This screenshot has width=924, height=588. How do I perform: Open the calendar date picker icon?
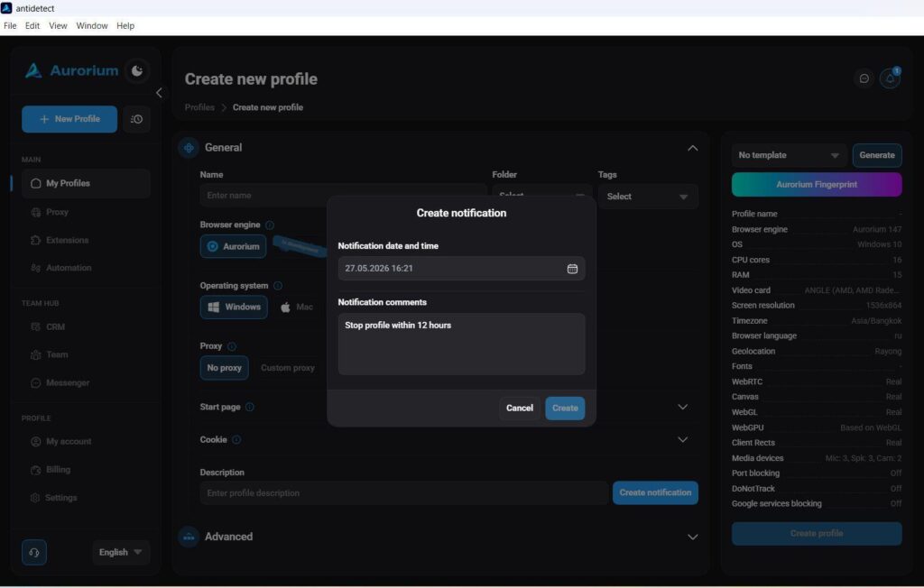(x=571, y=269)
